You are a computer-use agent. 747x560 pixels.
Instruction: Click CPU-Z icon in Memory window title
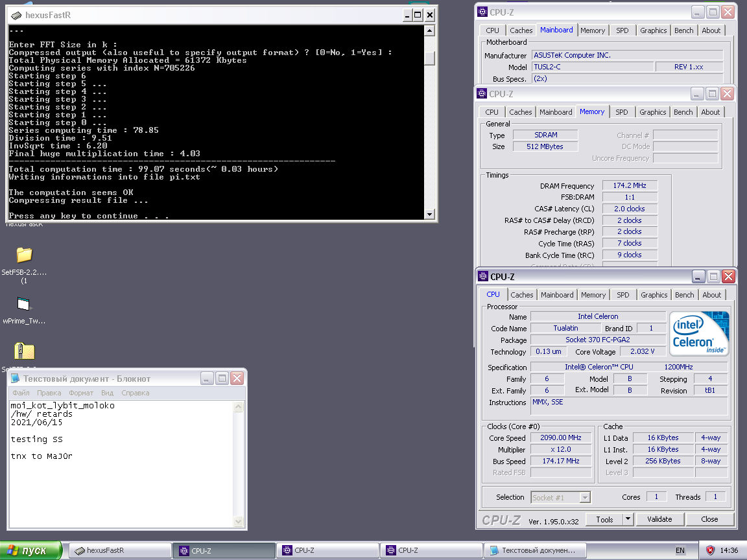point(482,94)
